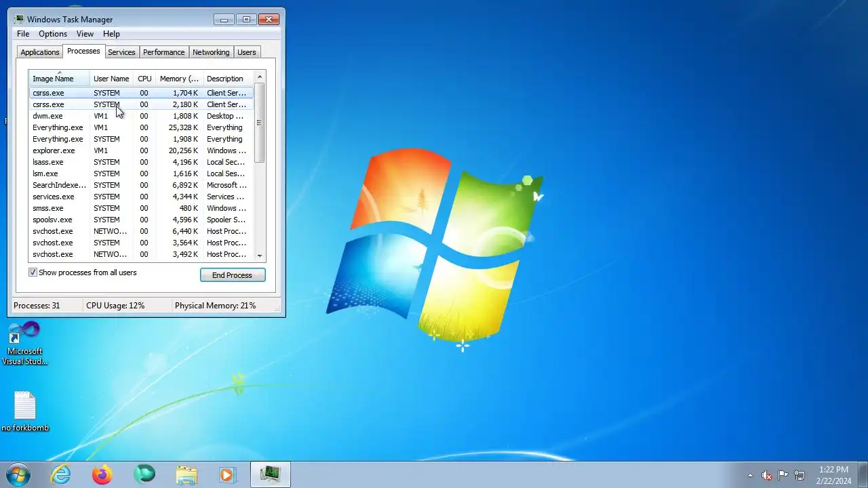The width and height of the screenshot is (868, 488).
Task: Select svchost.exe using 3,492 K
Action: click(141, 254)
